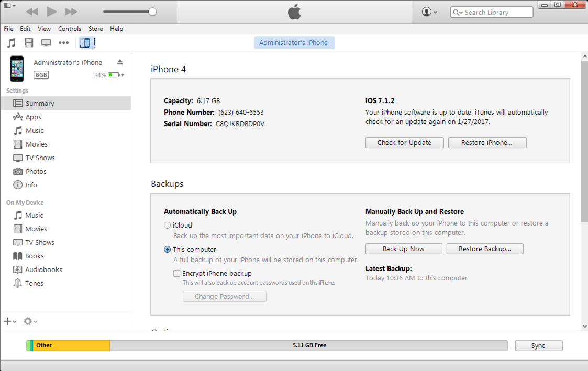
Task: Show more media types with ellipsis icon
Action: point(64,43)
